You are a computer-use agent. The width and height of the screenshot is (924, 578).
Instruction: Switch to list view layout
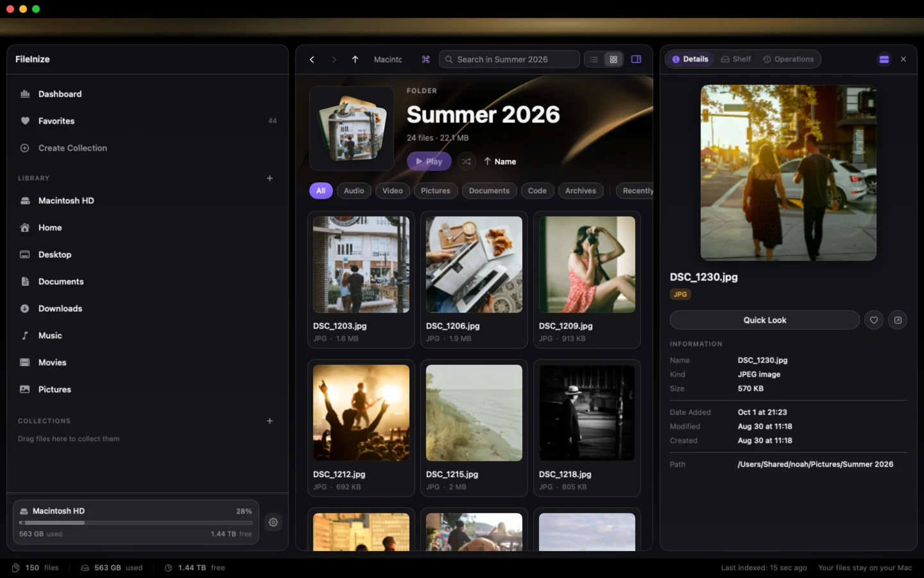tap(594, 59)
